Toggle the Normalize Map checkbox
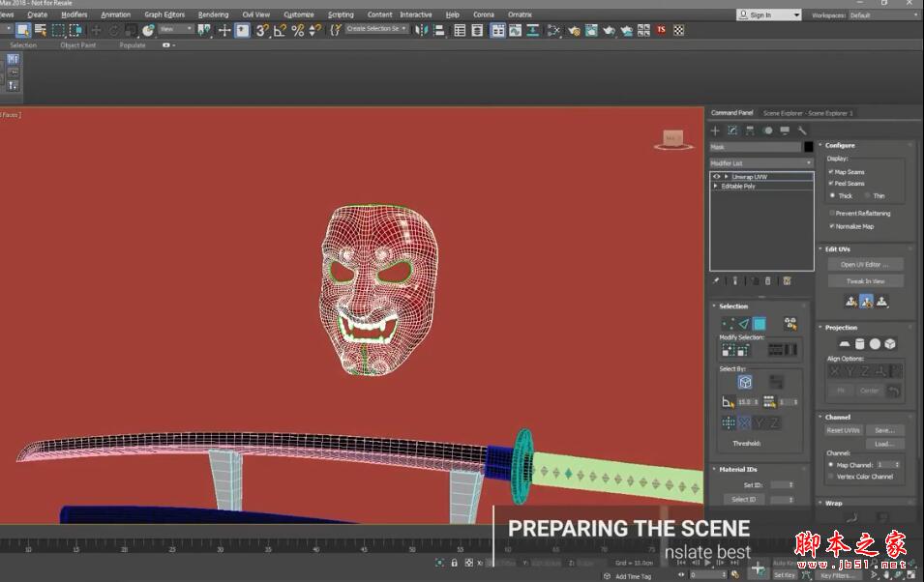 [831, 226]
